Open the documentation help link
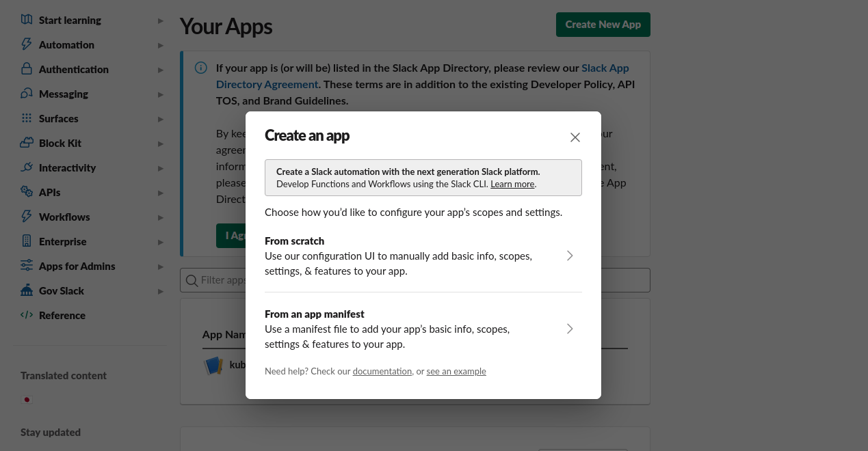Viewport: 868px width, 451px height. [382, 372]
